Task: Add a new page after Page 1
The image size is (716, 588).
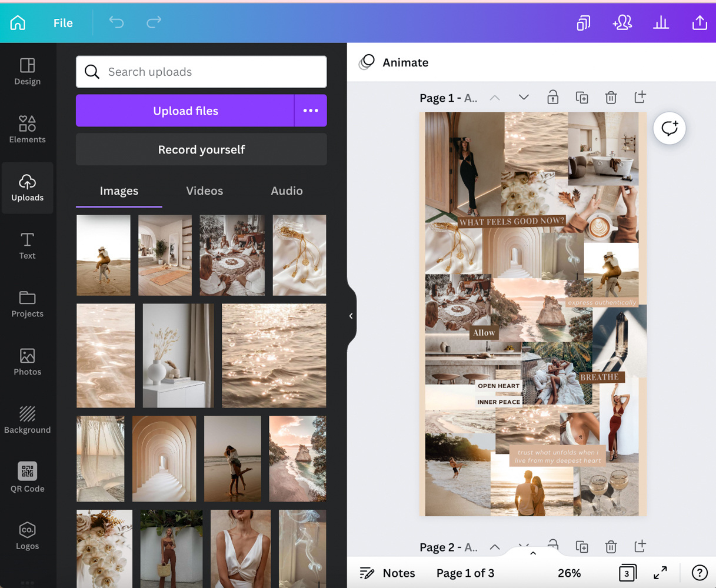Action: (x=640, y=98)
